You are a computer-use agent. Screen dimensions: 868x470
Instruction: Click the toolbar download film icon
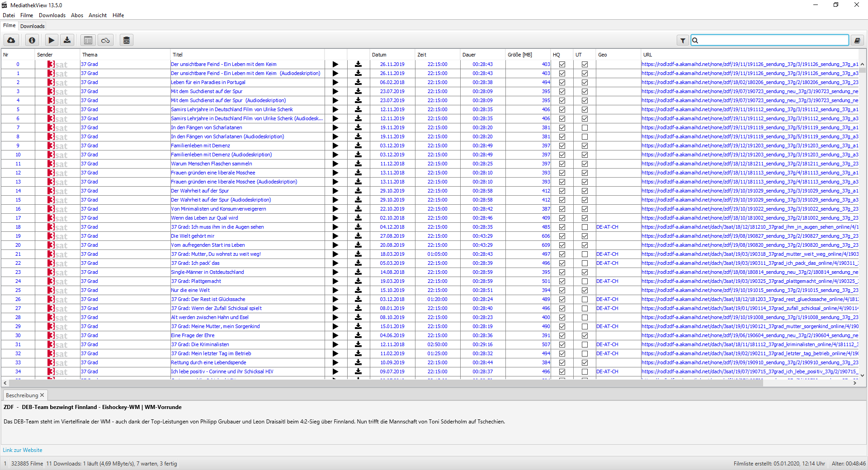[x=67, y=40]
